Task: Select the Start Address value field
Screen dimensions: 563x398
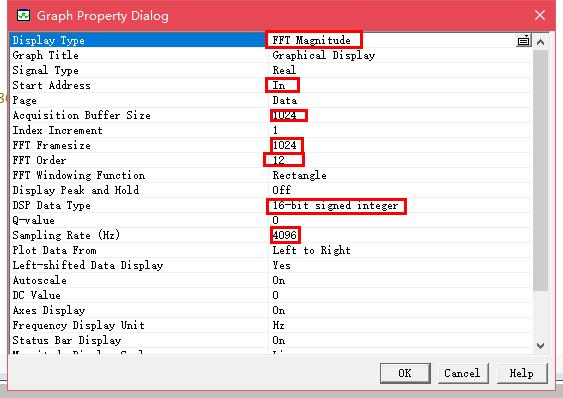Action: point(400,85)
